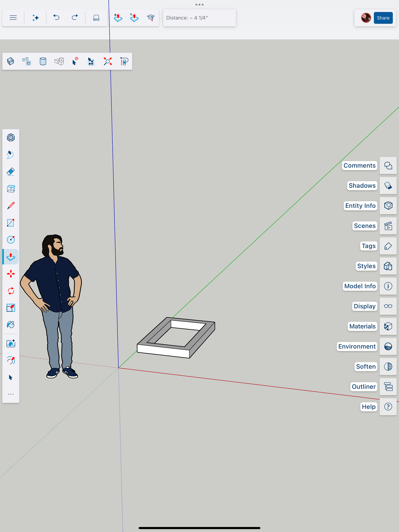
Task: Activate the Move tool
Action: tap(11, 274)
